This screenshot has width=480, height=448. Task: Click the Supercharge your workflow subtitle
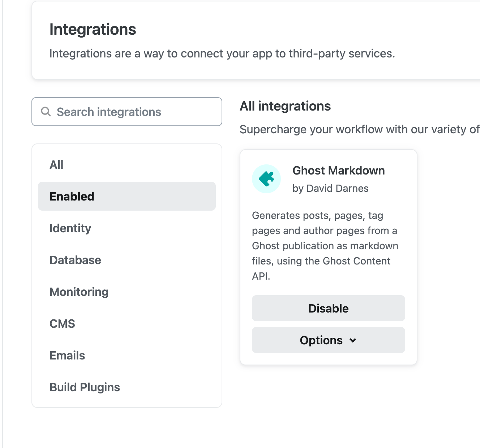(x=359, y=129)
